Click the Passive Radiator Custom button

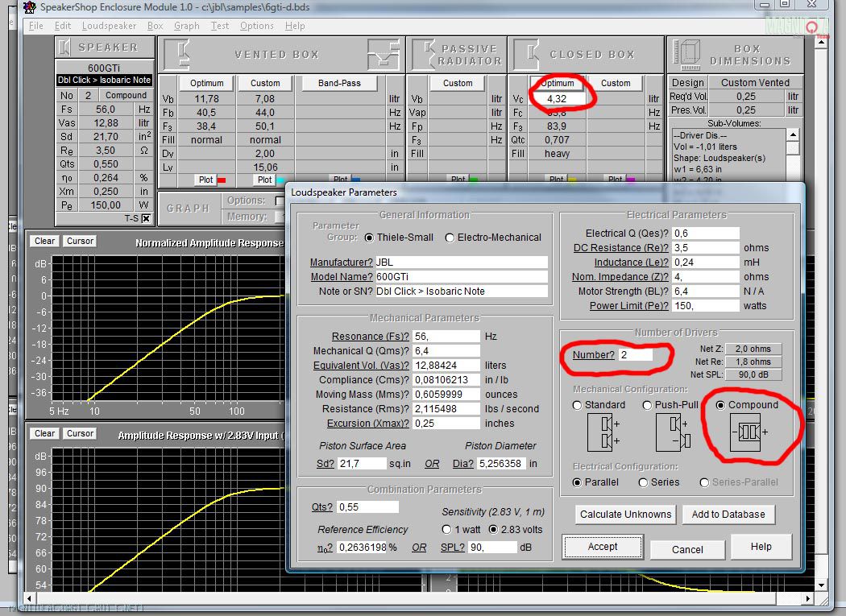[x=458, y=83]
